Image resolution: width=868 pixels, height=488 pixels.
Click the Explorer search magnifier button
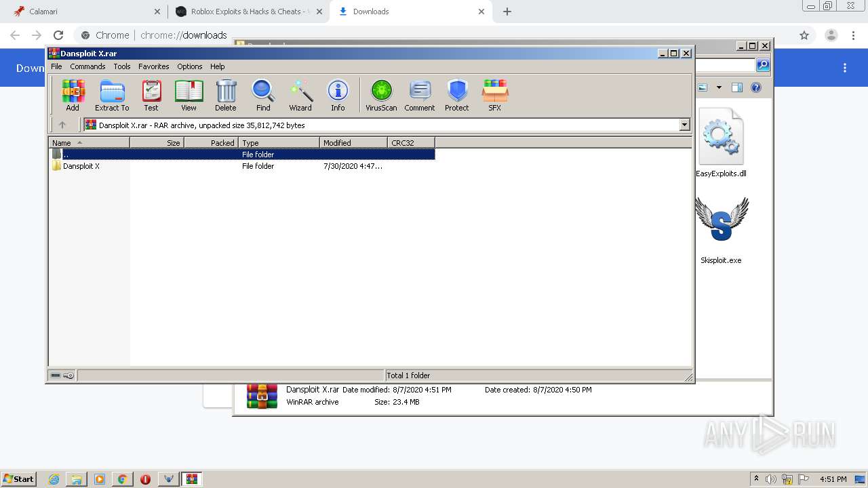763,65
